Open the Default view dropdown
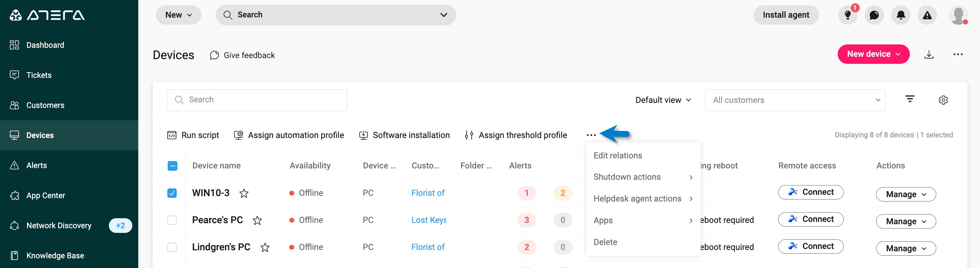 [663, 100]
